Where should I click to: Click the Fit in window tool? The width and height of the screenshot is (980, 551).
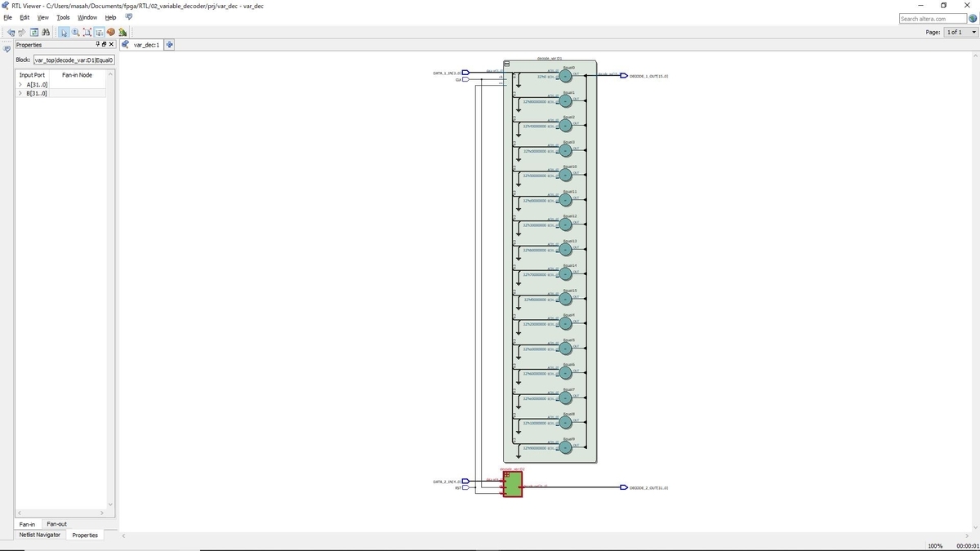87,32
